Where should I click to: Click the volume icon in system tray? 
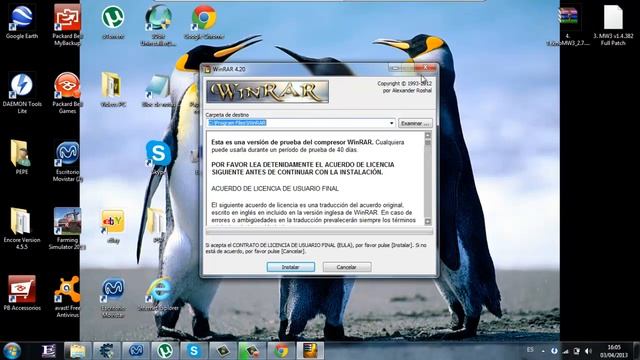tap(588, 351)
